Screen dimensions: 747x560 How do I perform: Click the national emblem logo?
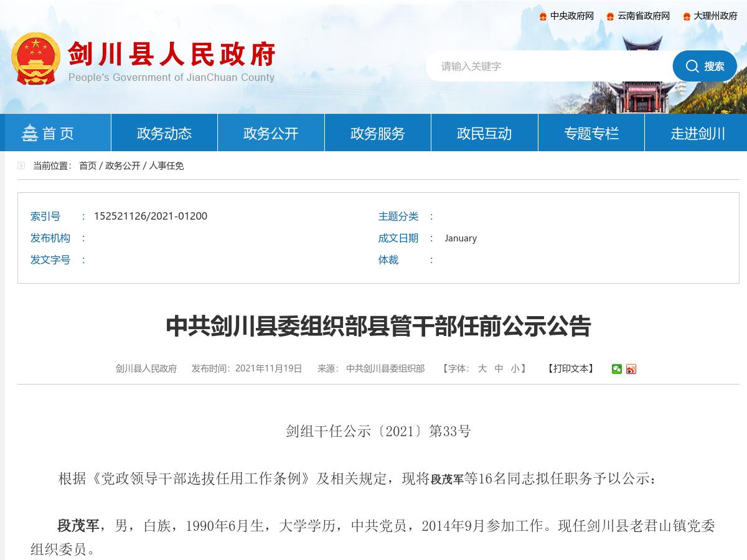pyautogui.click(x=36, y=58)
